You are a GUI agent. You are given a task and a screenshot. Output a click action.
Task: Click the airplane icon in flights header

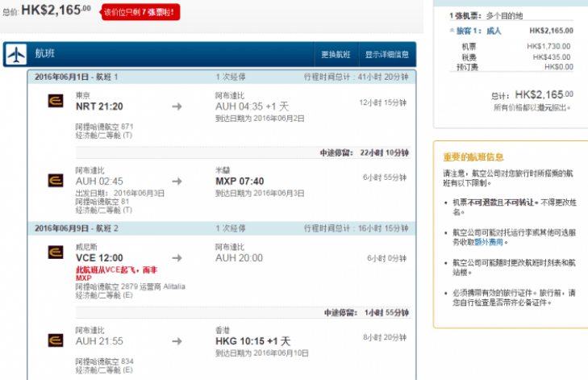point(16,54)
